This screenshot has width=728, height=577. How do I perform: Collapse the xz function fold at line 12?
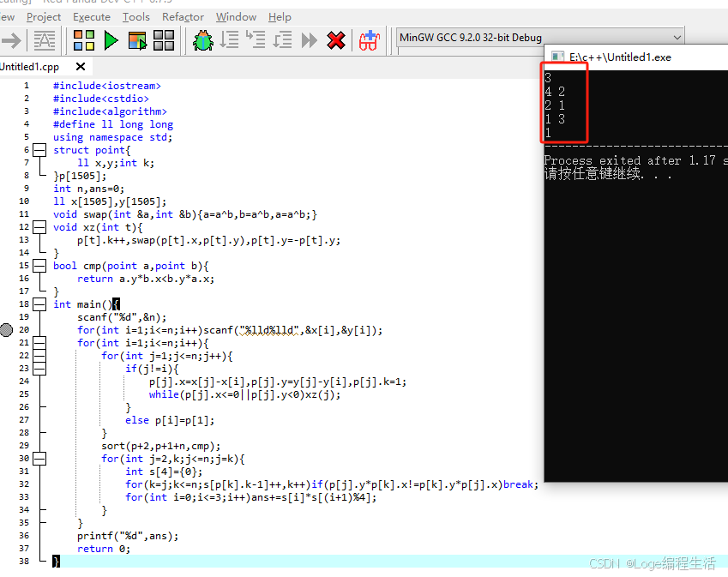[40, 227]
